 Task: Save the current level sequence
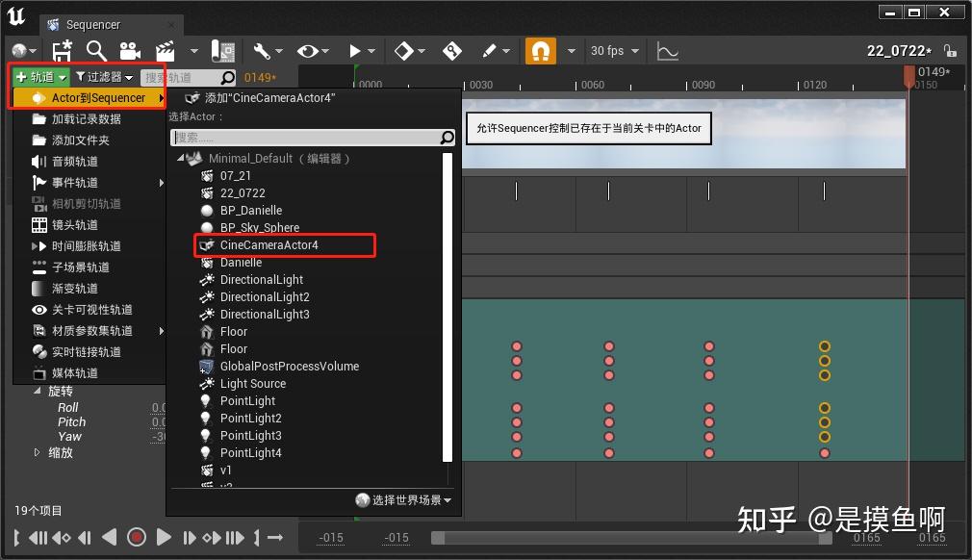point(62,50)
